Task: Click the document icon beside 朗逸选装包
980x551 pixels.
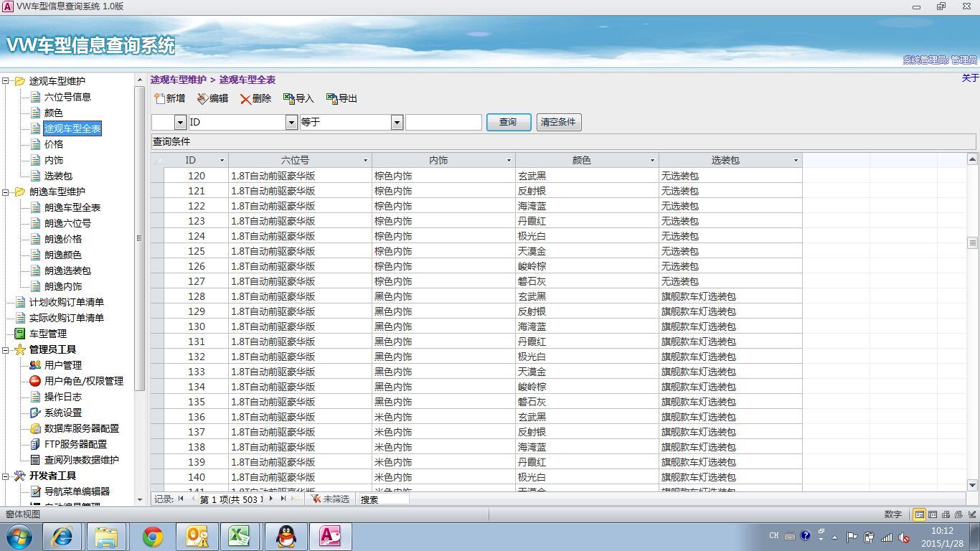Action: click(35, 270)
